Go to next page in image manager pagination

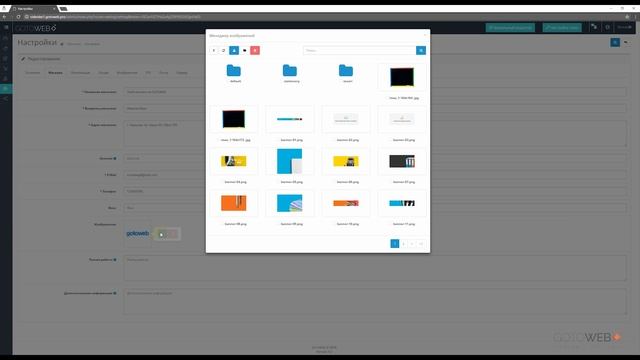tap(412, 244)
